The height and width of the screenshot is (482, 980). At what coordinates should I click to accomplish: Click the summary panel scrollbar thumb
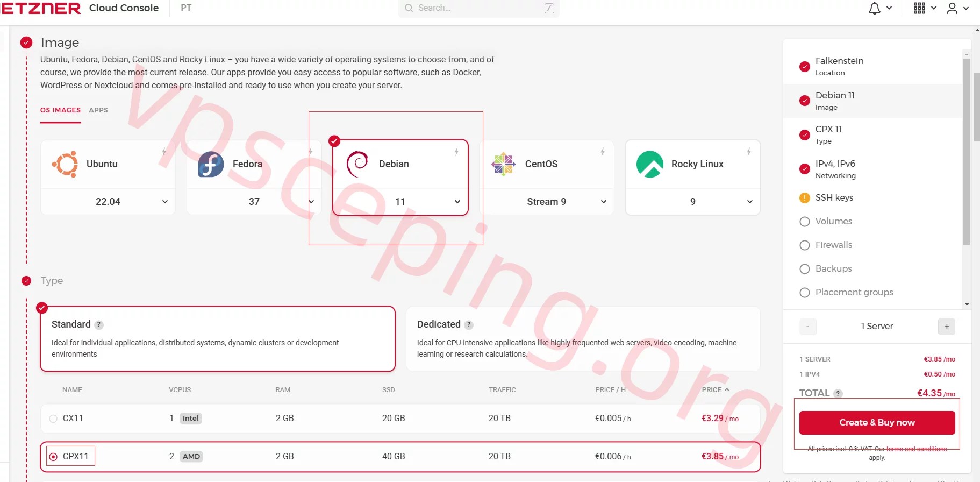pos(967,152)
